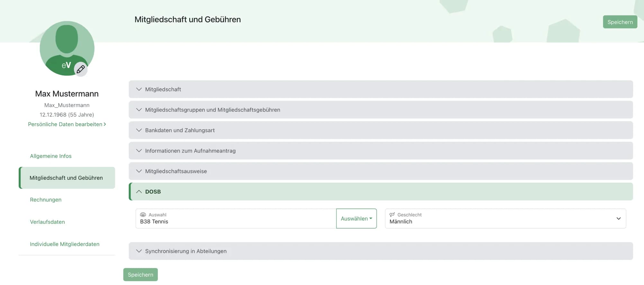
Task: Expand the Bankdaten und Zahlungsart section
Action: 381,130
